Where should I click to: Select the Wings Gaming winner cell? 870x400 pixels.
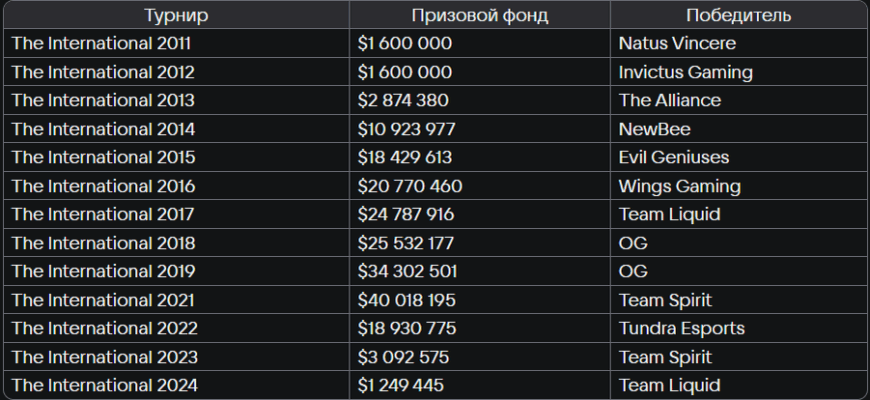679,186
